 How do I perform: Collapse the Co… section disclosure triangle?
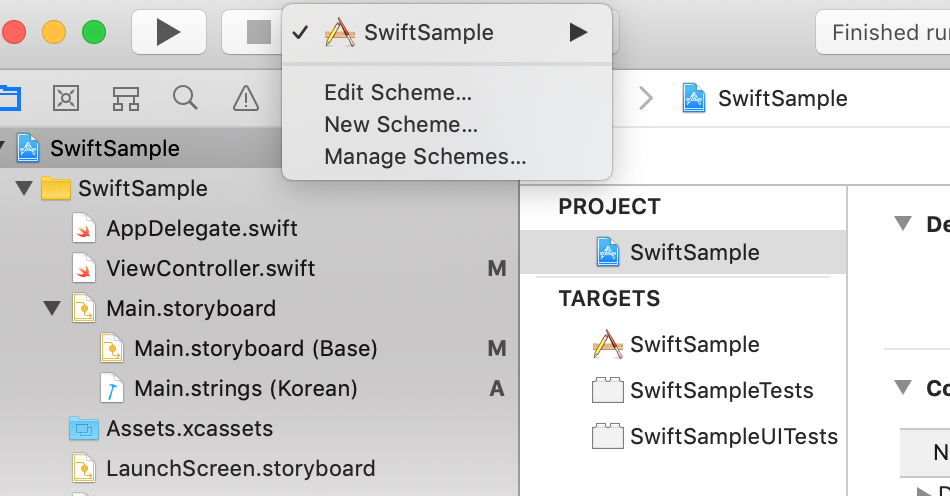click(903, 387)
